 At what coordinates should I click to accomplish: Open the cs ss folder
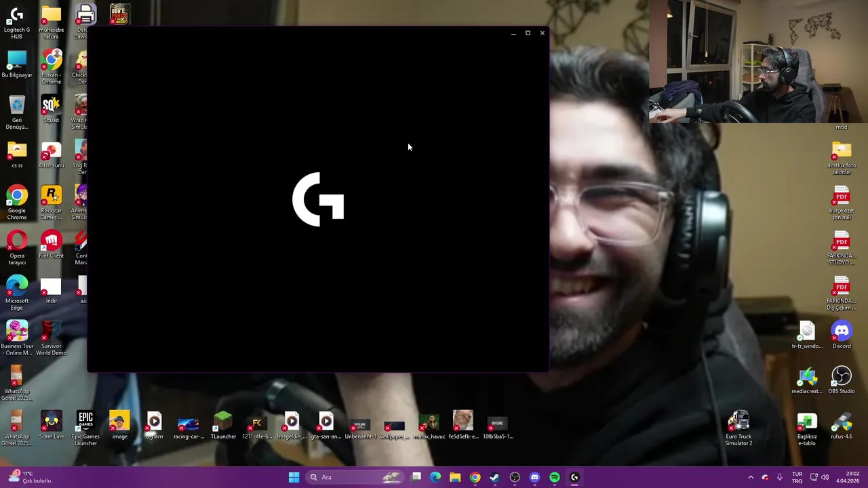click(x=17, y=154)
